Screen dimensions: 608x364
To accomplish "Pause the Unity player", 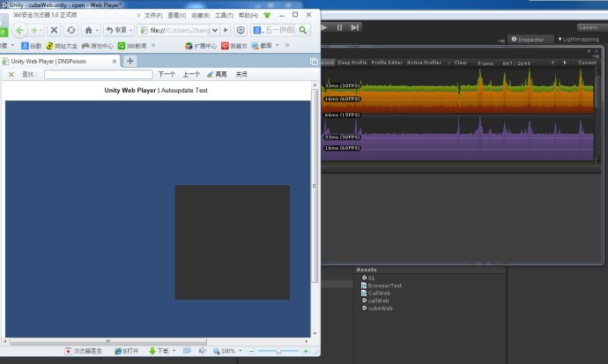I will click(340, 27).
